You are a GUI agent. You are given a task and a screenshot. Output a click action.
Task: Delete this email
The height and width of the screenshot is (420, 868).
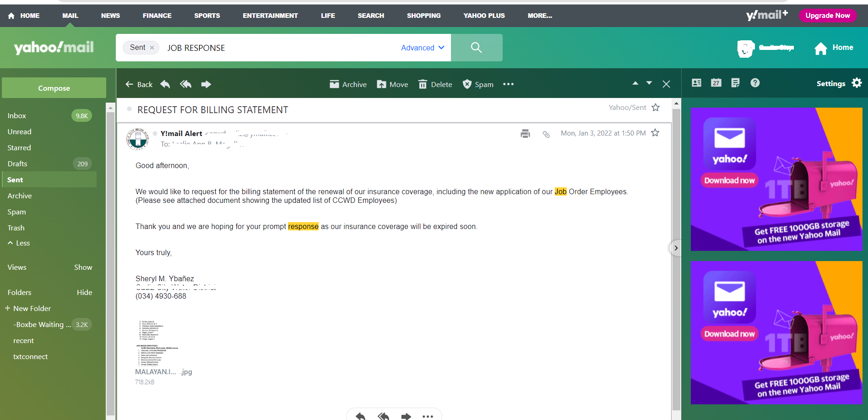click(x=435, y=84)
